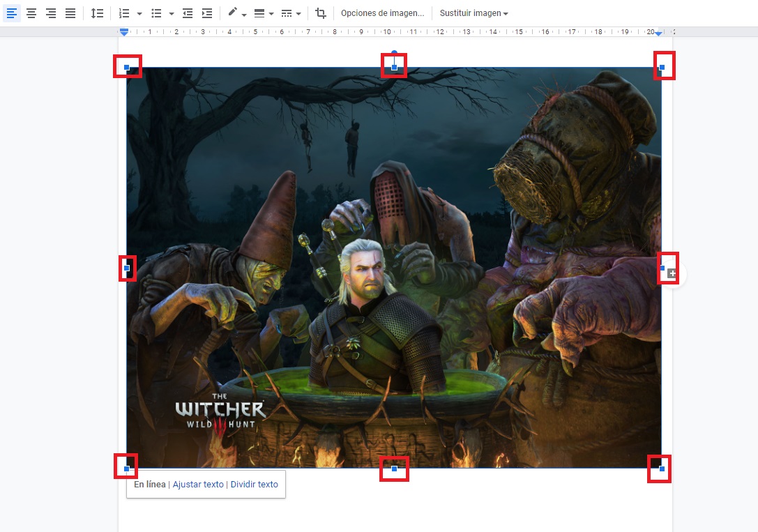Select left text alignment
758x532 pixels.
coord(12,13)
